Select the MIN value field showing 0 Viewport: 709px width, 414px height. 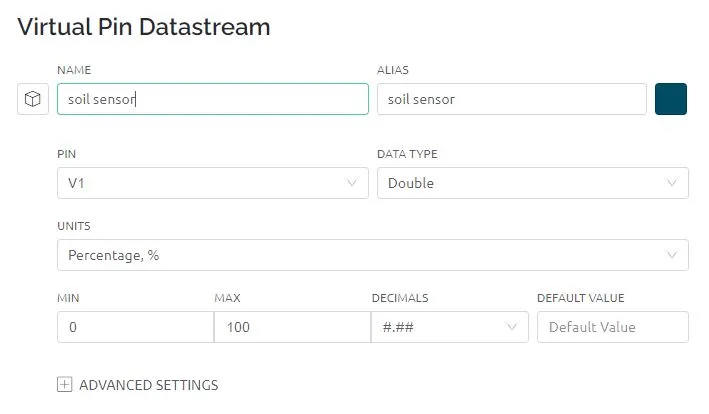pyautogui.click(x=135, y=327)
